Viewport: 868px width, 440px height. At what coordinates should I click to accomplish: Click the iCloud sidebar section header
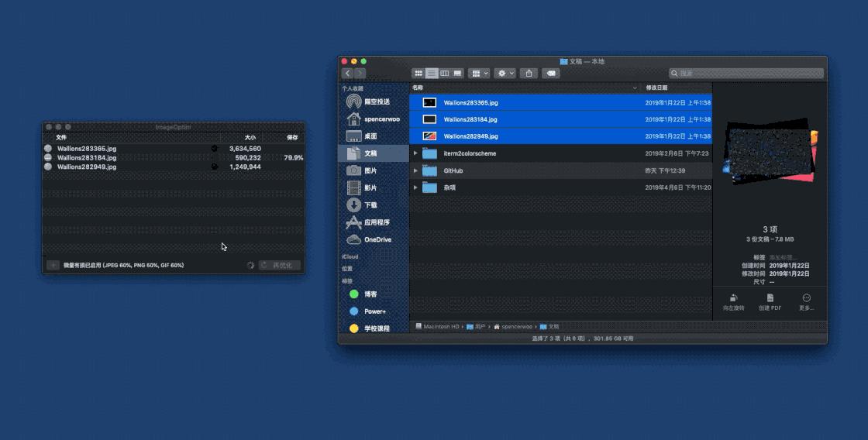pos(350,257)
